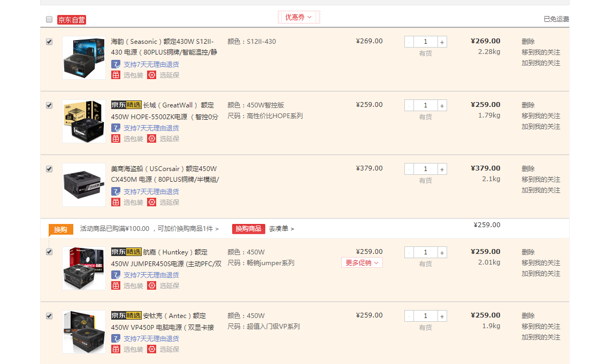Screen dimensions: 614x364
Task: Uncheck the Antec VP450P item checkbox
Action: (49, 316)
